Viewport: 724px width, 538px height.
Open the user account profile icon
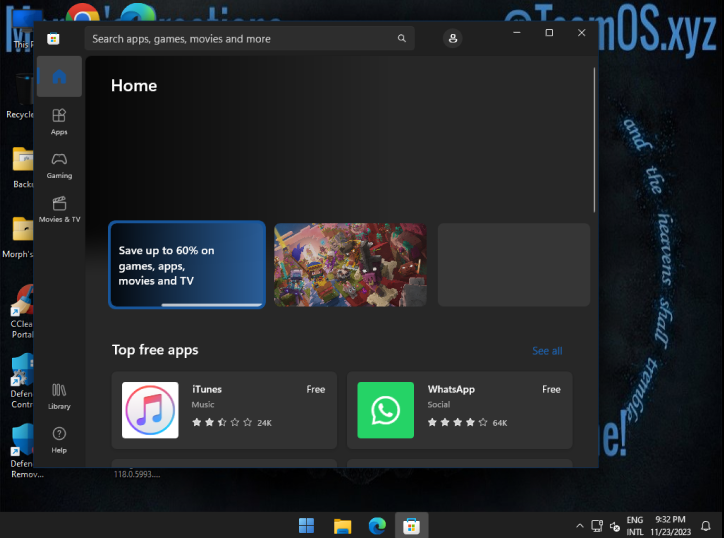[x=453, y=38]
